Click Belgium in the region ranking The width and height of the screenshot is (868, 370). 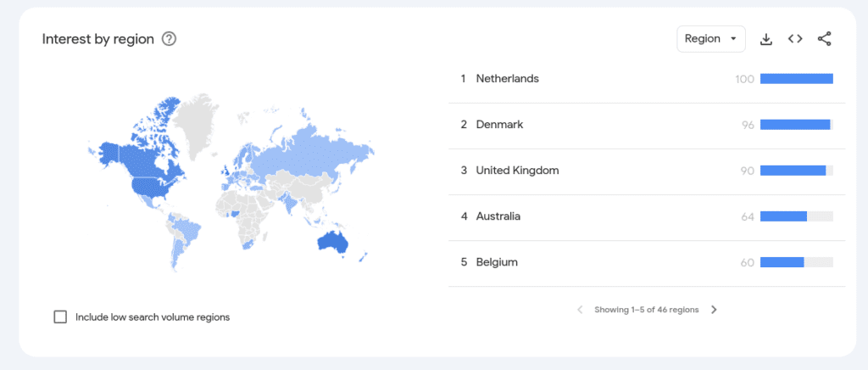(x=496, y=262)
